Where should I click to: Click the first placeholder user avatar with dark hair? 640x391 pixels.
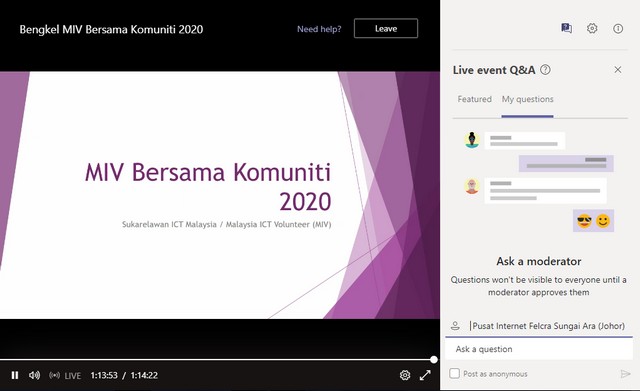coord(472,140)
